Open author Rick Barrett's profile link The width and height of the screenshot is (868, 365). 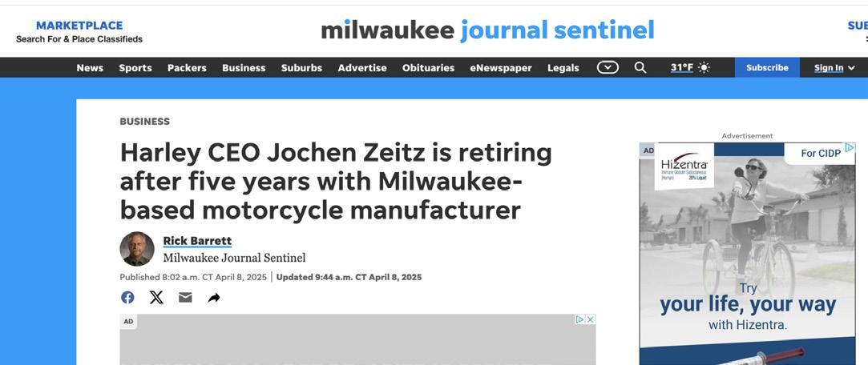197,241
